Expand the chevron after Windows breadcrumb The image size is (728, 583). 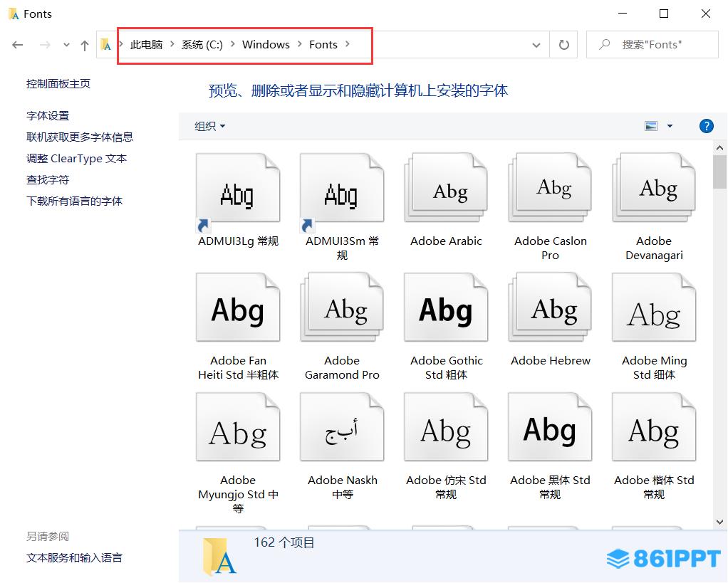(x=299, y=44)
